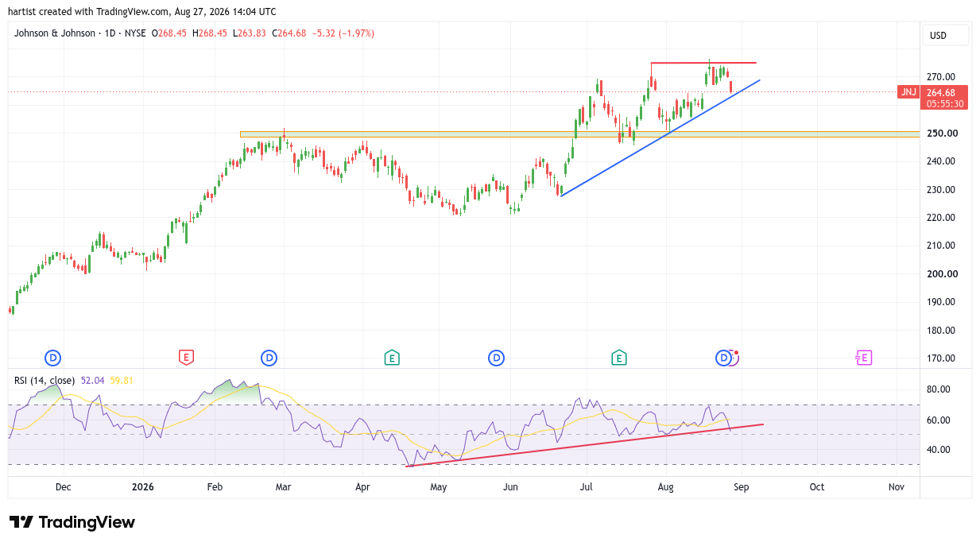The height and width of the screenshot is (546, 980).
Task: Click the TradingView logo at bottom
Action: (x=72, y=522)
